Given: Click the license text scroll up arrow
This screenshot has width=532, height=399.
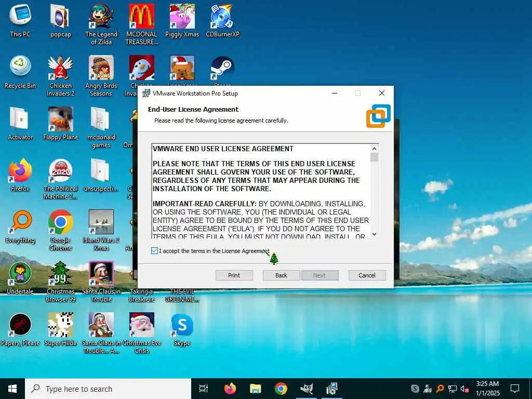Looking at the screenshot, I should (x=374, y=149).
